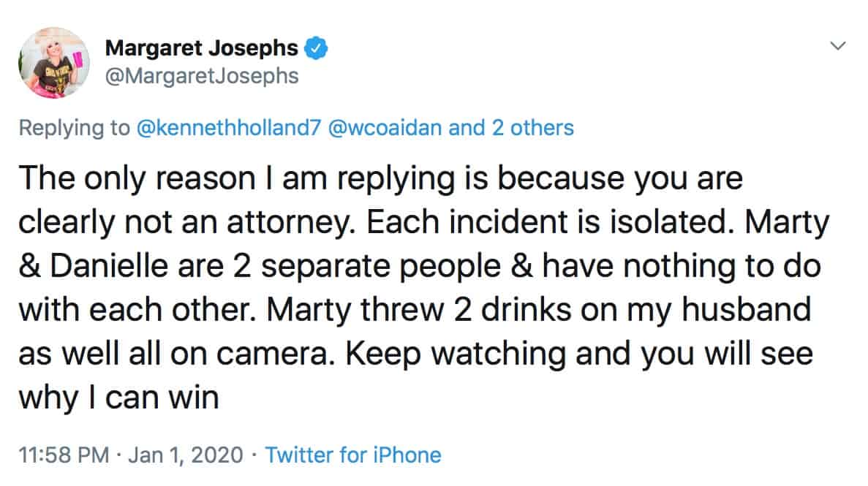This screenshot has height=486, width=868.
Task: Click the final line "why I can win"
Action: (119, 398)
